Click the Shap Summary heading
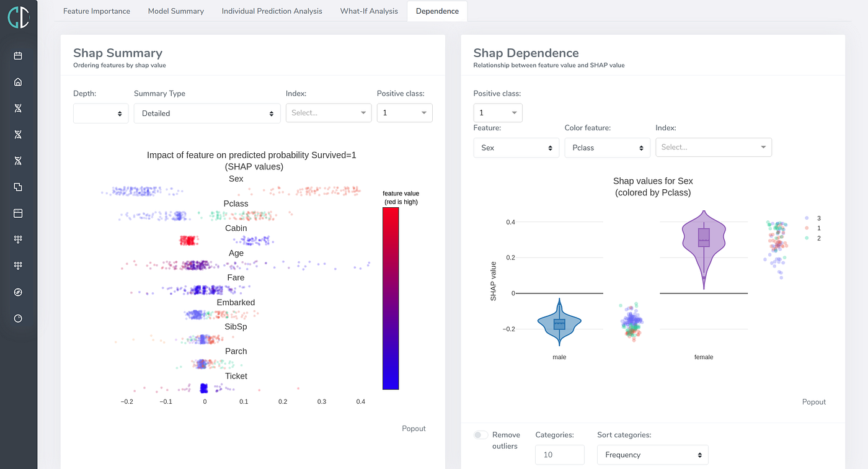This screenshot has width=868, height=469. 118,53
